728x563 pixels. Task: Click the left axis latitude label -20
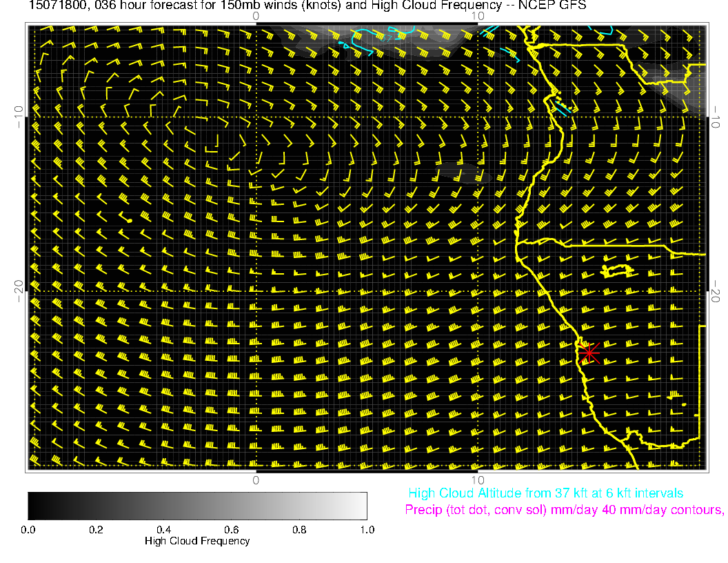[19, 291]
